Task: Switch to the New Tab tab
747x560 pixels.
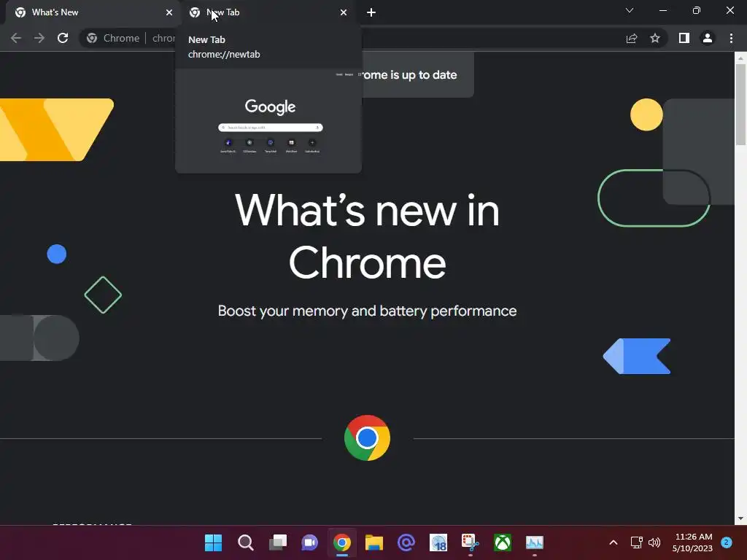Action: coord(267,12)
